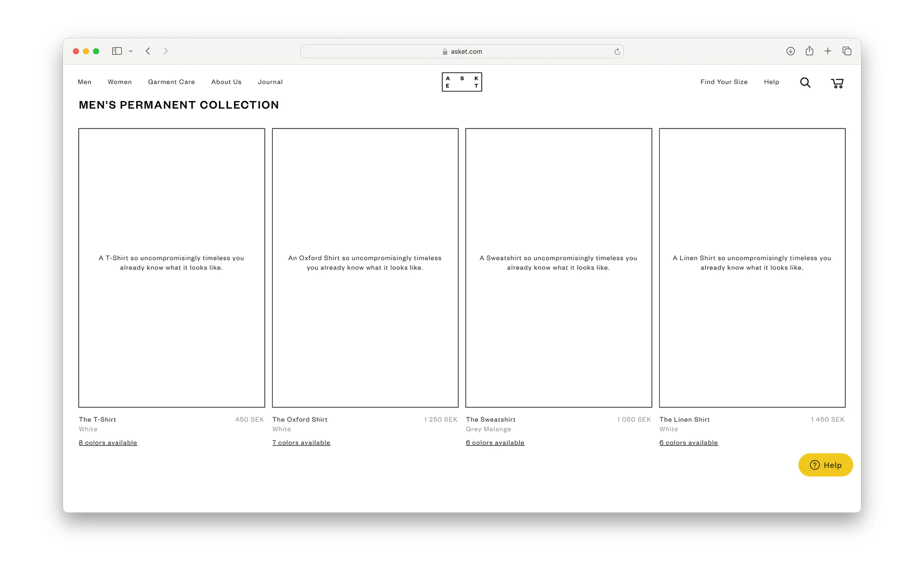The height and width of the screenshot is (569, 924).
Task: Open the Women menu
Action: pyautogui.click(x=119, y=82)
